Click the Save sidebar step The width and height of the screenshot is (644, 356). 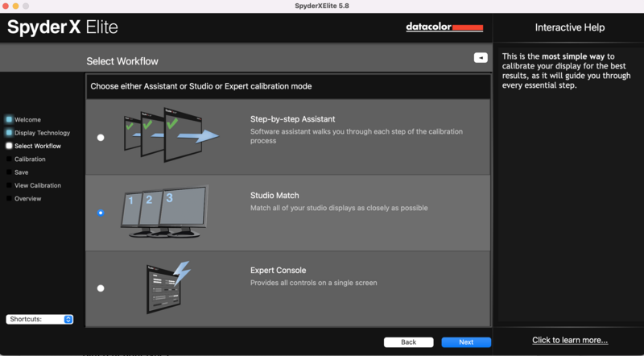[22, 172]
